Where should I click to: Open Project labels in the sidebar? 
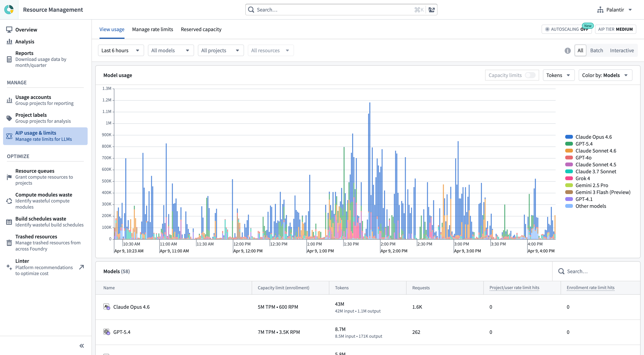(45, 118)
